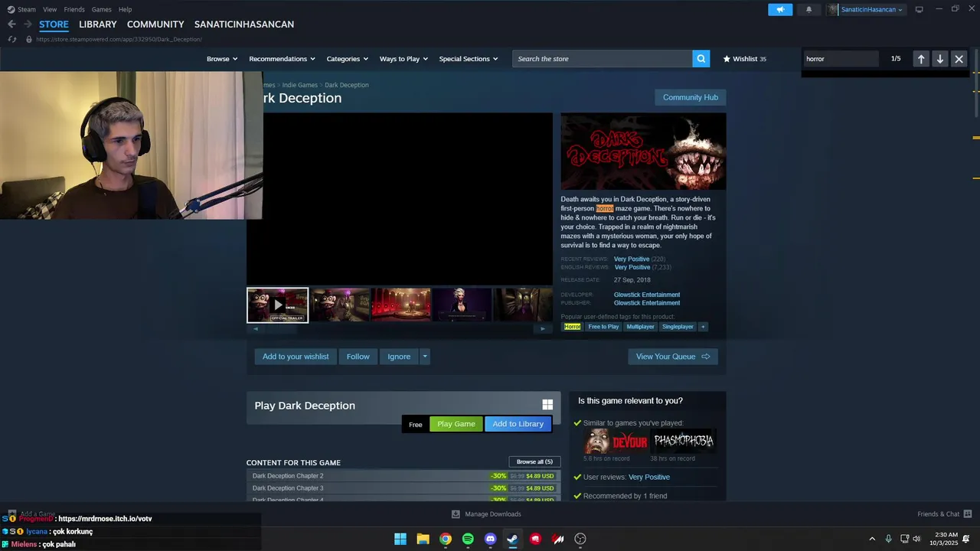Click the find field containing horror
Viewport: 980px width, 551px height.
[841, 59]
